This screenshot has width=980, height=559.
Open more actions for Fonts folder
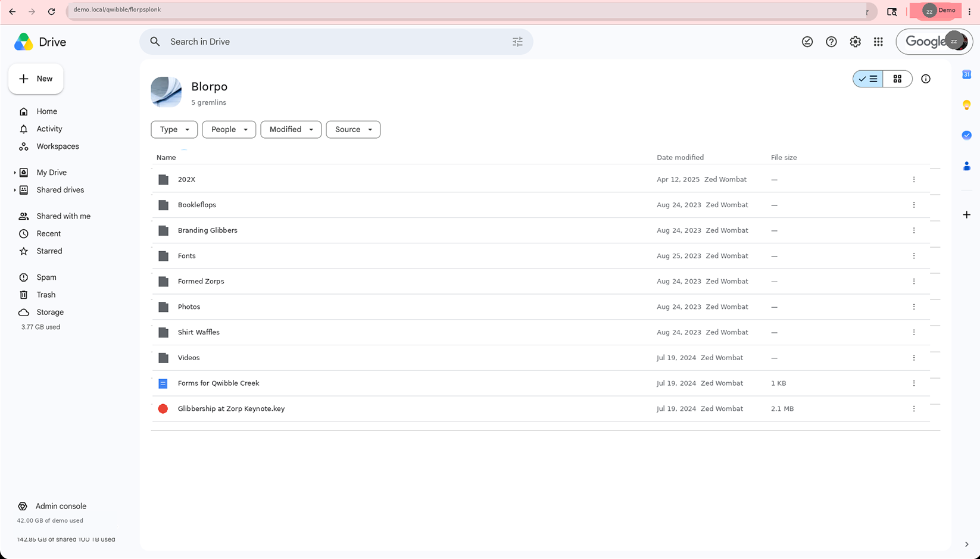click(x=914, y=256)
